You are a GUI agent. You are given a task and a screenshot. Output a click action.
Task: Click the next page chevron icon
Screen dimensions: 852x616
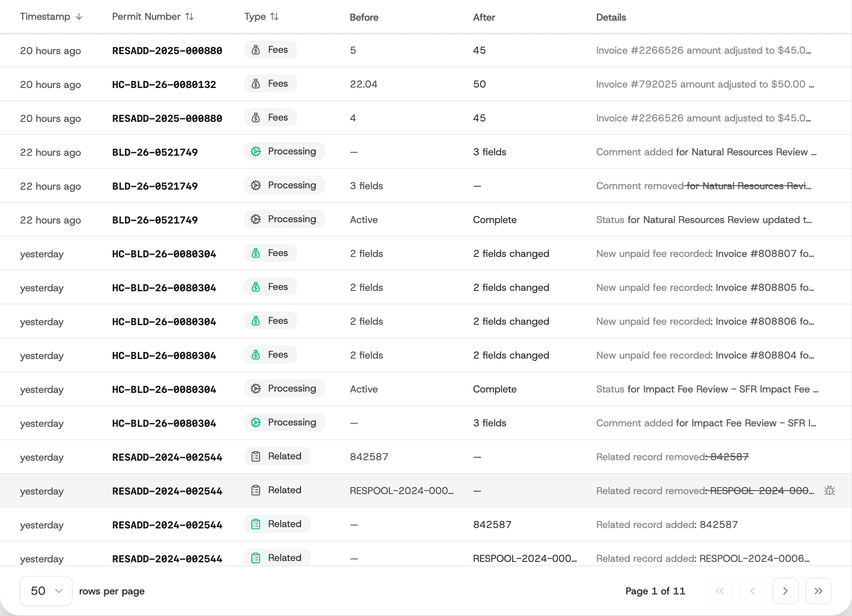pos(786,591)
